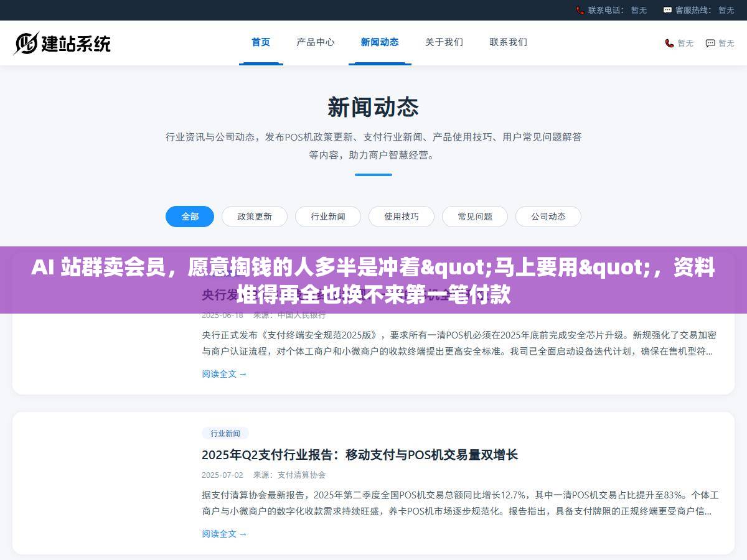Screen dimensions: 747x560
Task: Filter news by 行业新闻 pill
Action: click(328, 217)
